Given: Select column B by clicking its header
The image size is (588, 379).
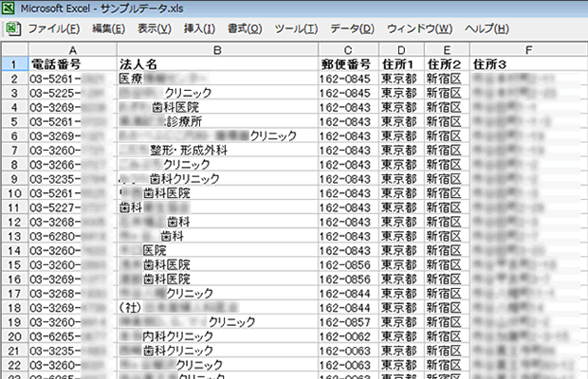Looking at the screenshot, I should point(217,48).
